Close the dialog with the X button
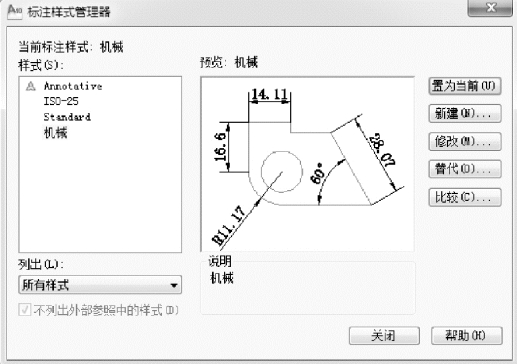 click(x=490, y=8)
